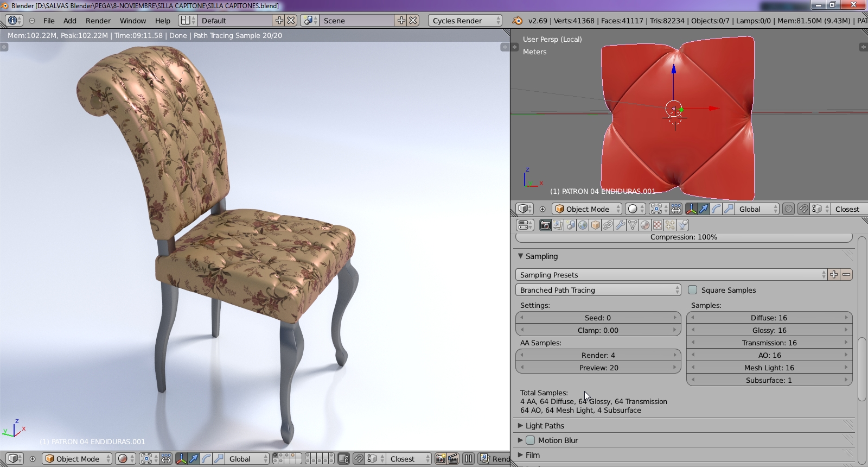Viewport: 868px width, 467px height.
Task: Click the Default screen layout name field
Action: click(235, 21)
